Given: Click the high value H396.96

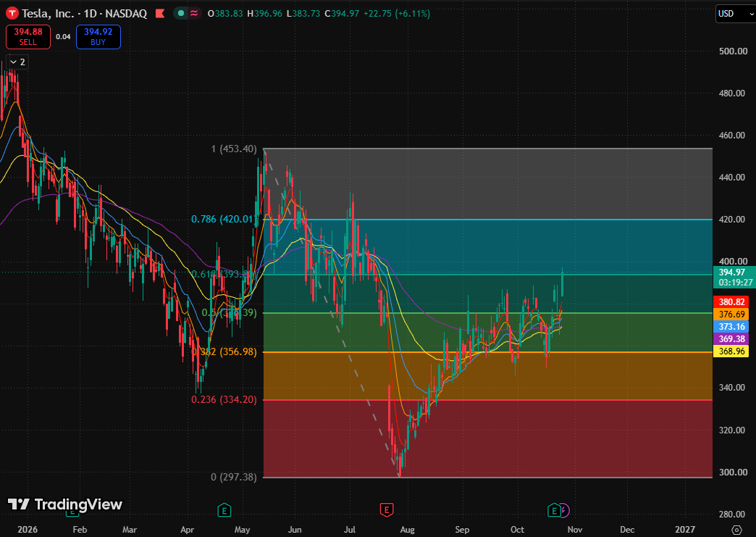Looking at the screenshot, I should 265,14.
